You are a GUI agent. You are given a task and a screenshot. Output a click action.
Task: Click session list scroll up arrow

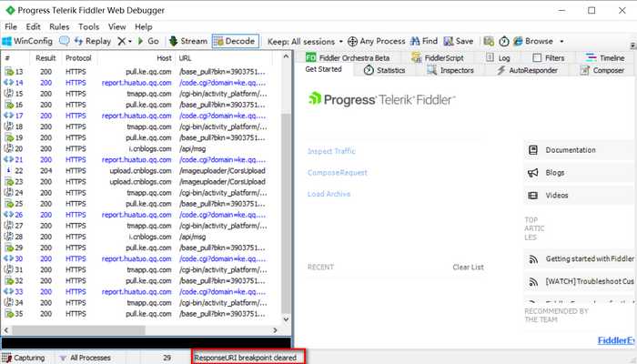click(286, 56)
